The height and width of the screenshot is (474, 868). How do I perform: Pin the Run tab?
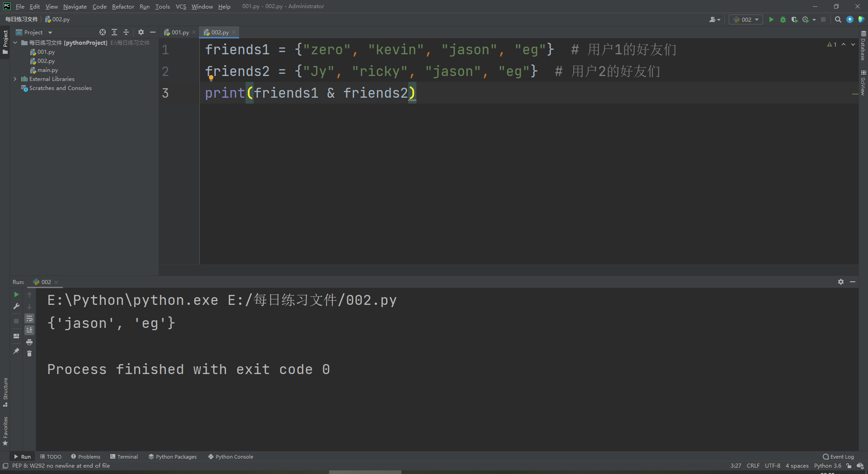(x=16, y=351)
